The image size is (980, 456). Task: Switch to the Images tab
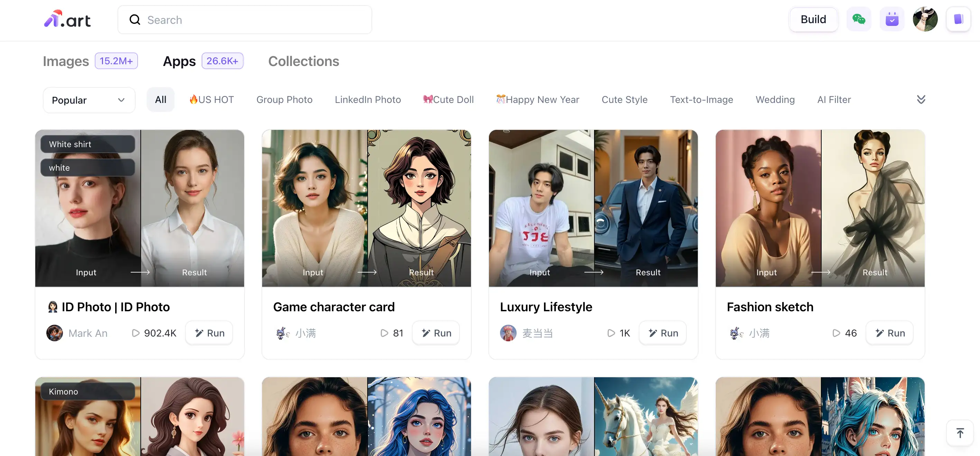[66, 61]
